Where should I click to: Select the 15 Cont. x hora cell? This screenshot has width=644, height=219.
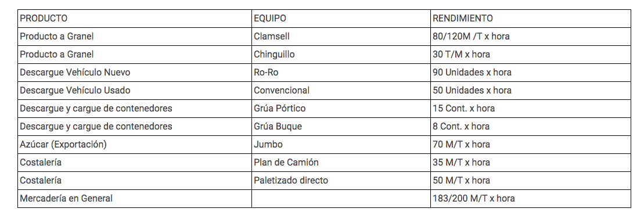pos(531,109)
